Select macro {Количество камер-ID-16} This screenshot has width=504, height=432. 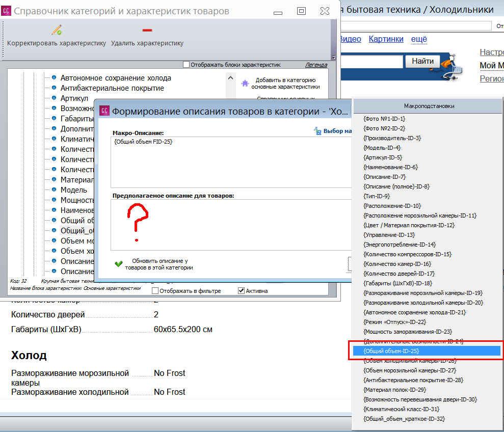[x=397, y=264]
